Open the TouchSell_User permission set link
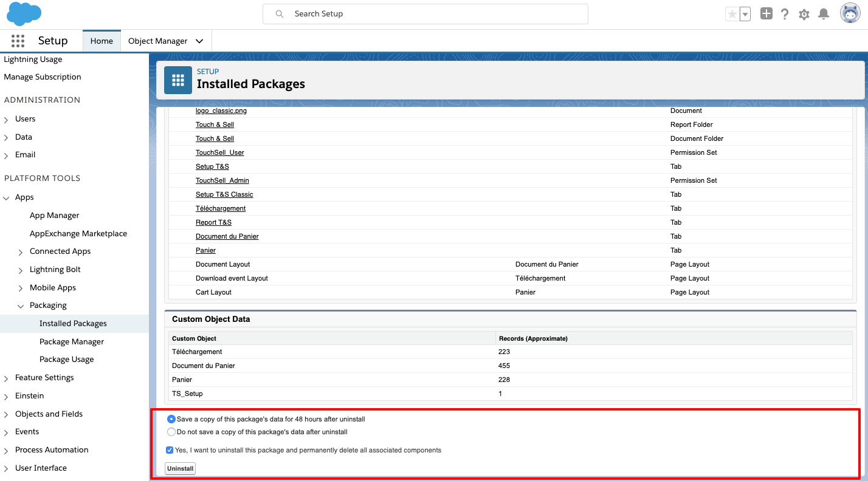The height and width of the screenshot is (481, 868). pos(220,152)
